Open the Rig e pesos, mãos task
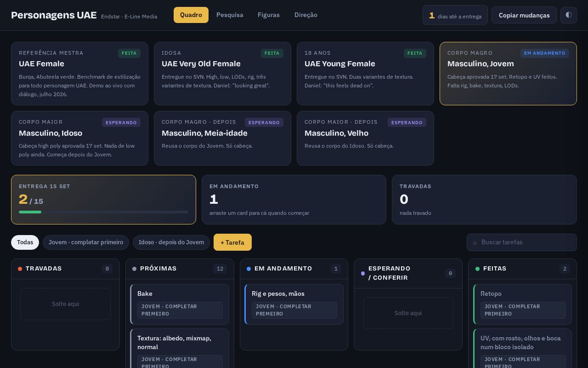588x368 pixels. 294,305
